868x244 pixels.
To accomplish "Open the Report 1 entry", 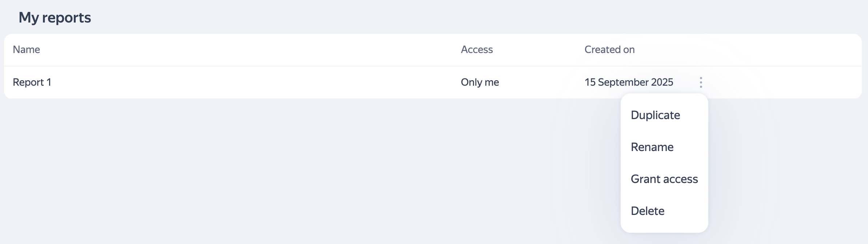I will pyautogui.click(x=32, y=82).
